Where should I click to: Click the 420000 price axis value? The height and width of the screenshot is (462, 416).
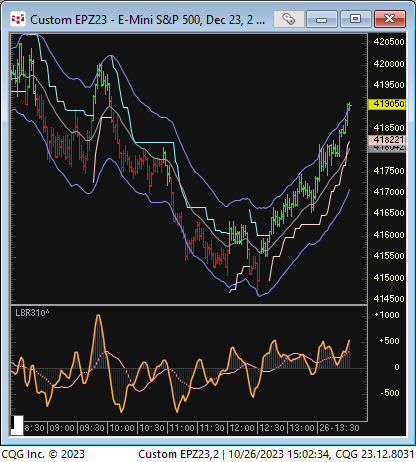click(389, 64)
